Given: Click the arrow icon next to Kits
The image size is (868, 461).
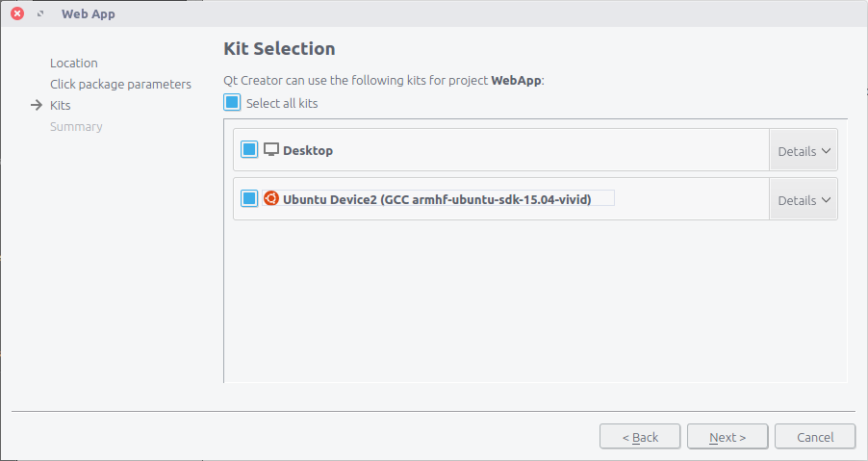Looking at the screenshot, I should [x=37, y=105].
